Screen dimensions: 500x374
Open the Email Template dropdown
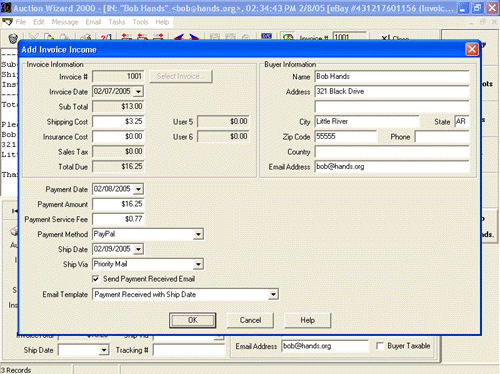[273, 294]
